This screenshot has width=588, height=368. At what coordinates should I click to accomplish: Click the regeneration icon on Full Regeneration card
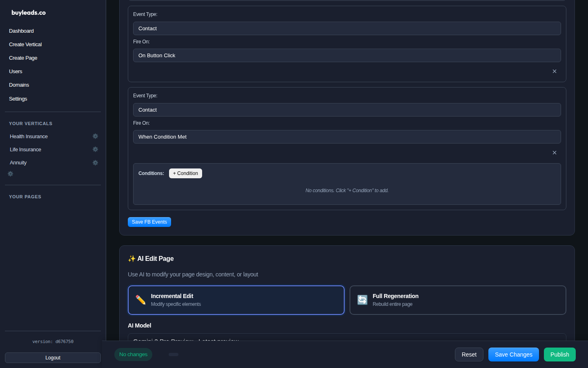click(362, 300)
